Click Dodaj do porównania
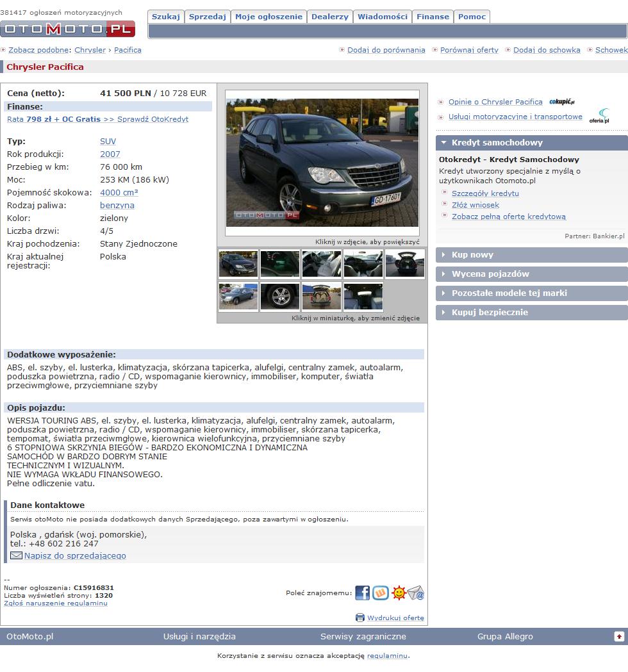 pyautogui.click(x=386, y=50)
